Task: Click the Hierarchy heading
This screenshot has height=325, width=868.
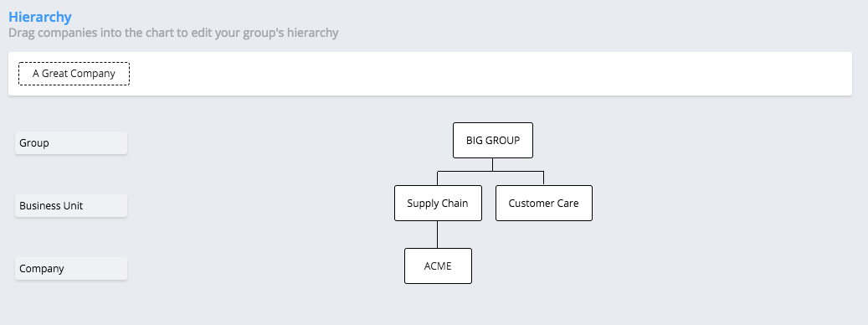Action: point(40,17)
